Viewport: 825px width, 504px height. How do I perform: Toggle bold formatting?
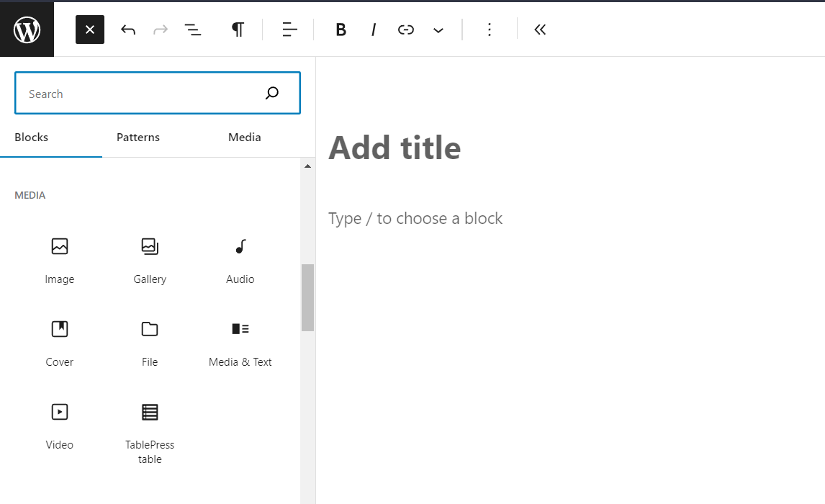pos(341,30)
